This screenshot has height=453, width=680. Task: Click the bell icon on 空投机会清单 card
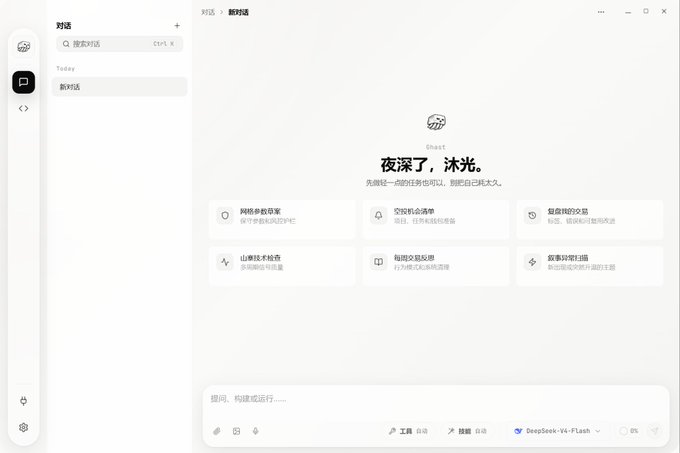coord(379,215)
